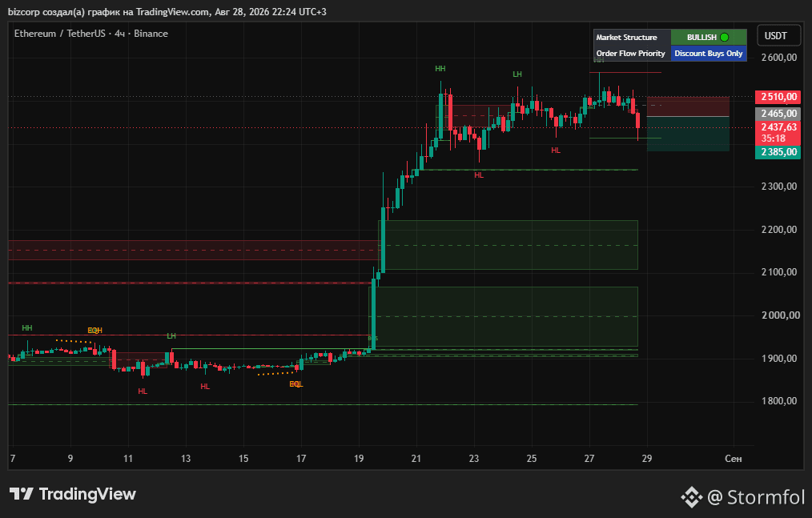This screenshot has height=518, width=812.
Task: Click date 25 on the time axis
Action: coord(531,459)
